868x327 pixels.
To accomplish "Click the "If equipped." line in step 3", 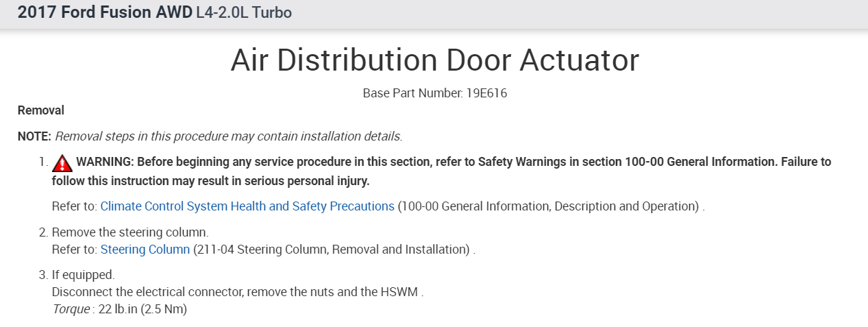I will [x=84, y=276].
